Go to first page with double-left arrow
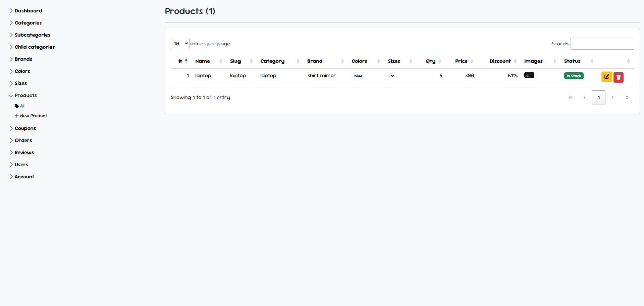This screenshot has width=644, height=306. [x=570, y=97]
